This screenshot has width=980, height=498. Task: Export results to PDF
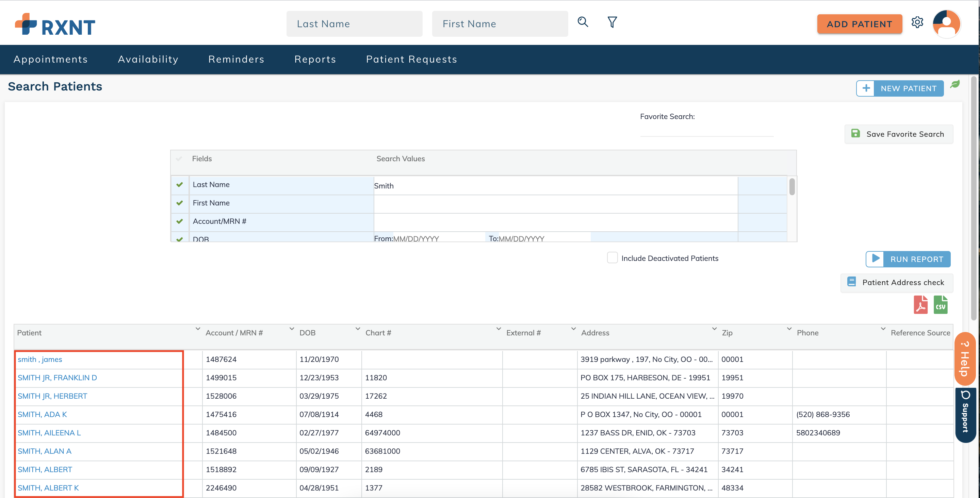(921, 304)
